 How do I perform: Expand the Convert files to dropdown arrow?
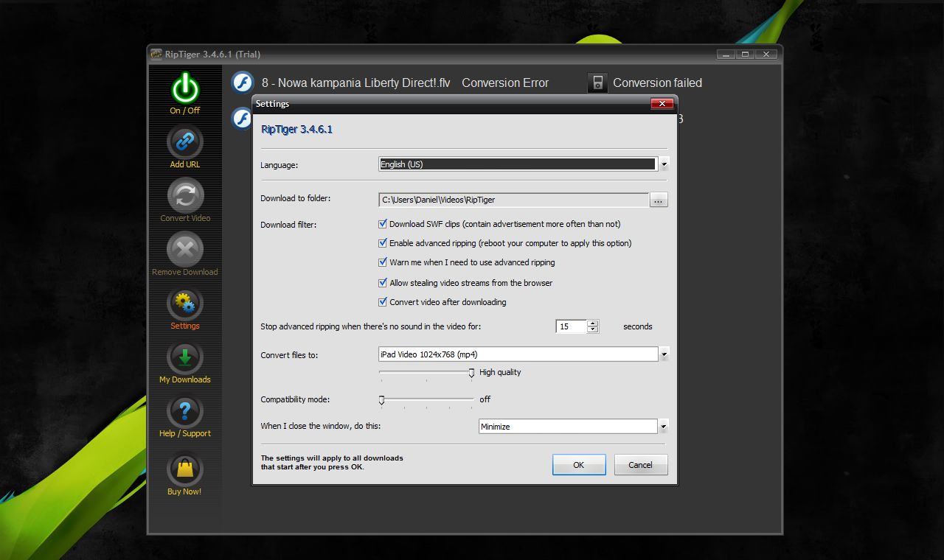coord(664,354)
